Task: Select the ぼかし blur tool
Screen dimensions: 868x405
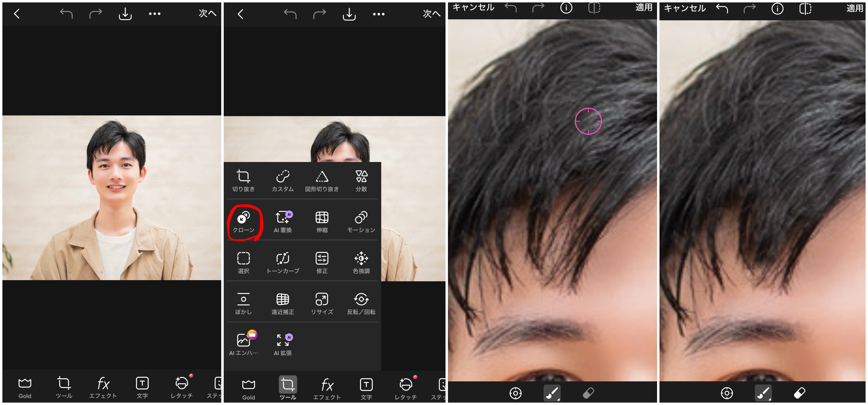Action: click(243, 304)
